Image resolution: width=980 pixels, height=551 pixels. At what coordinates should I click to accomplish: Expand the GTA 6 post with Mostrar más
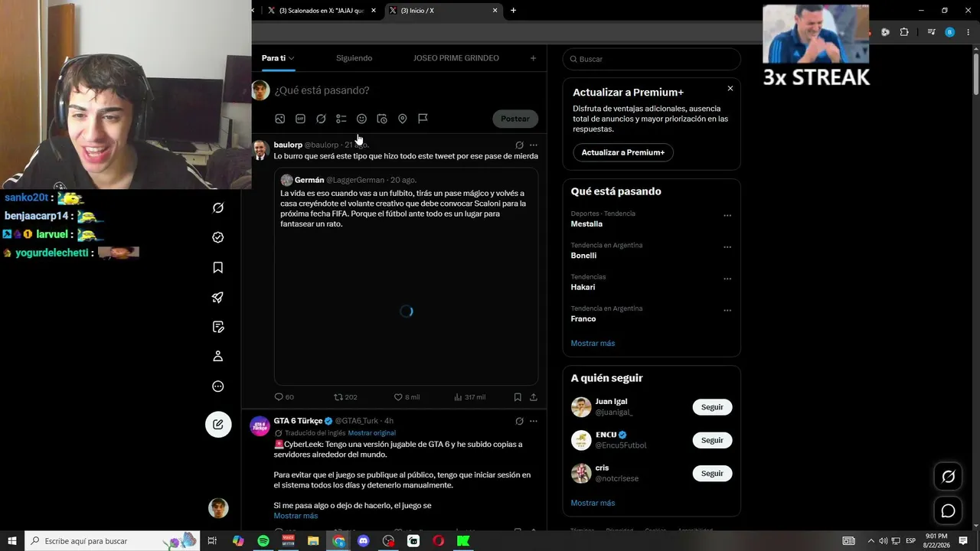tap(296, 516)
